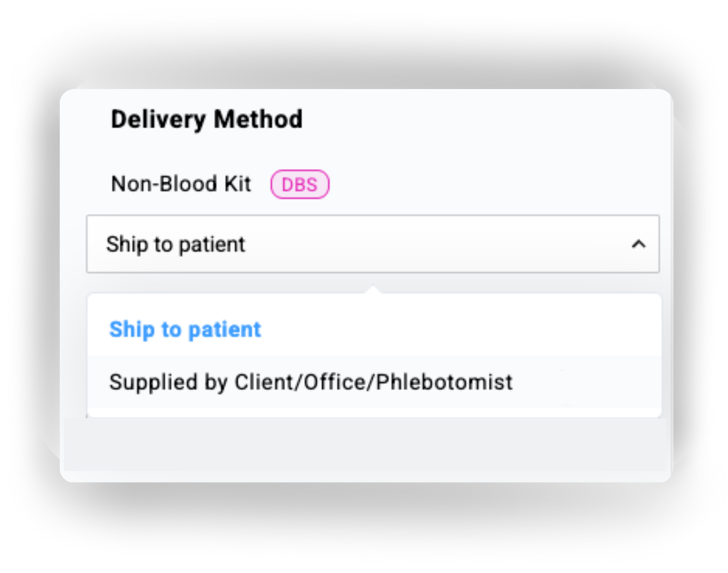This screenshot has height=573, width=728.
Task: Set delivery to Supplied by Client/Office/Phlebotomist
Action: [x=311, y=382]
